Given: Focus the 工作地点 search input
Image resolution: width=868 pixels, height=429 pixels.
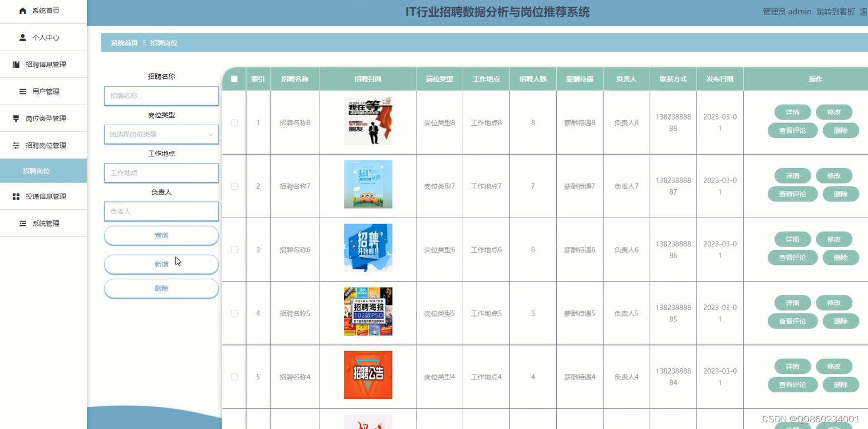Looking at the screenshot, I should 161,172.
